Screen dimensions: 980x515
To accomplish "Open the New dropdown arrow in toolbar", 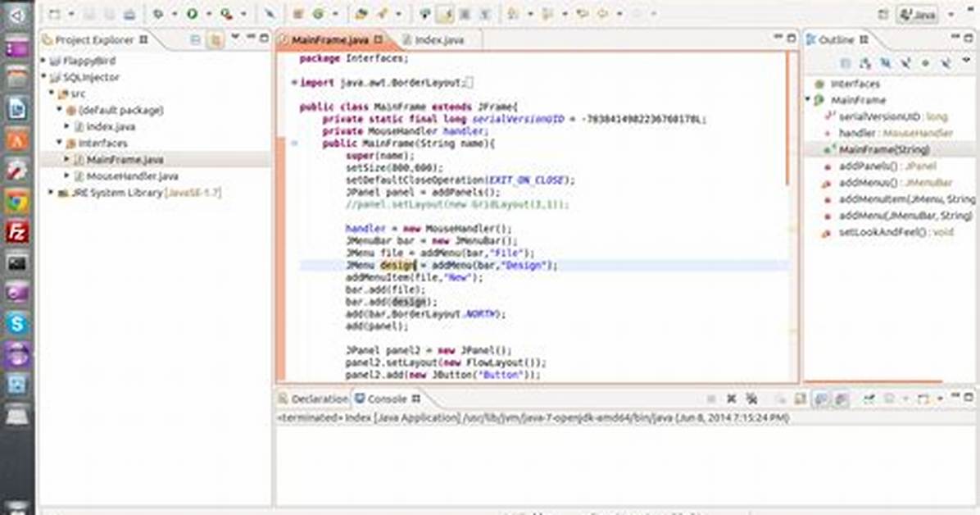I will tap(71, 14).
